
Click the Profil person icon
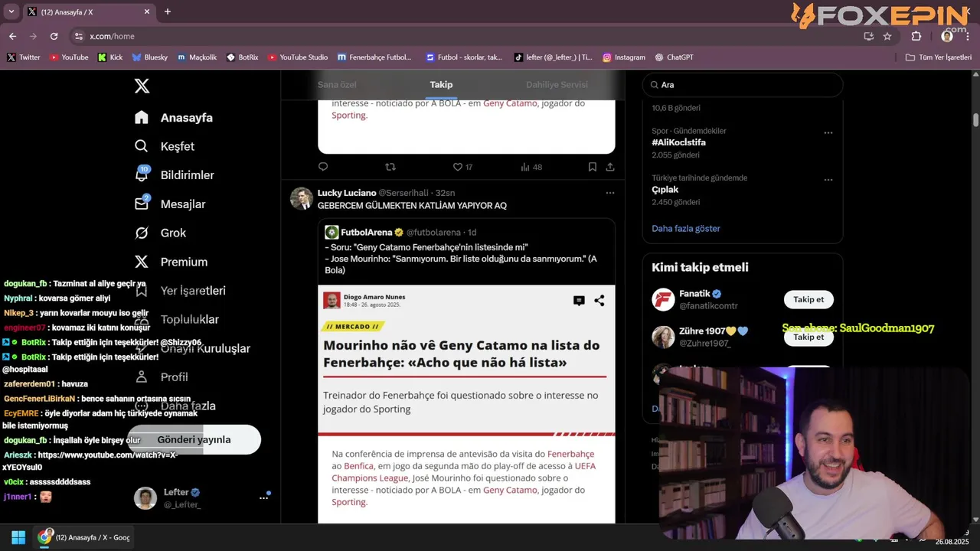[142, 377]
